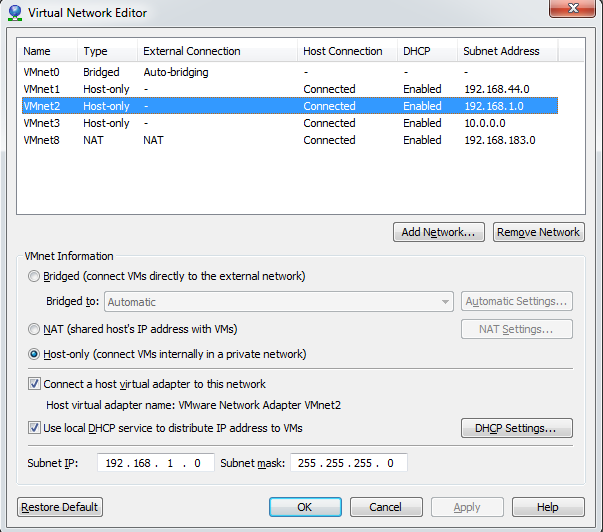
Task: Select the VMnet2 row
Action: click(290, 106)
